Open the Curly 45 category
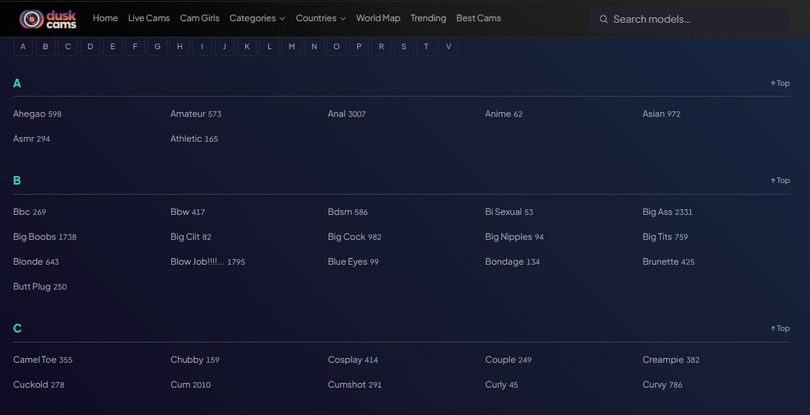Viewport: 810px width, 415px height. pyautogui.click(x=502, y=385)
